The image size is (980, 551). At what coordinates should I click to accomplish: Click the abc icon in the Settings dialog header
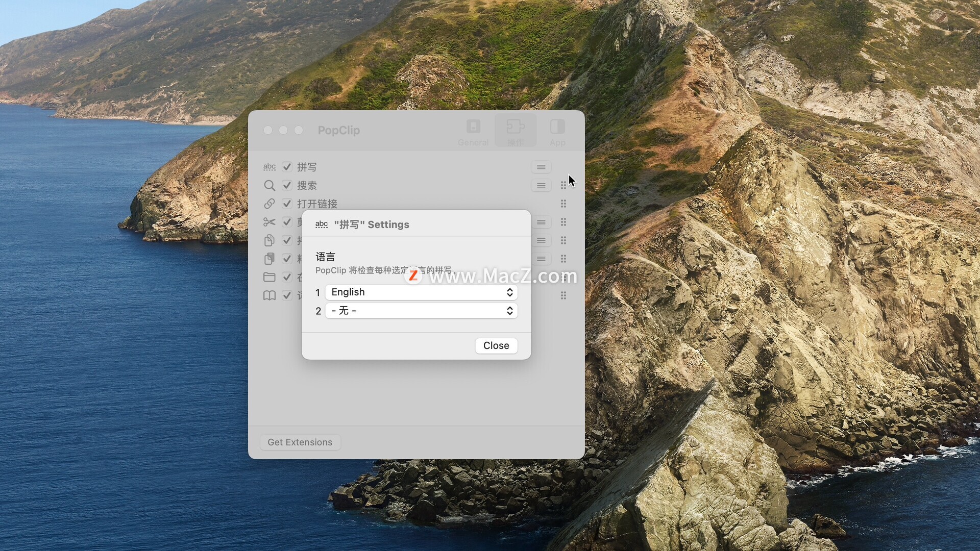pos(322,224)
